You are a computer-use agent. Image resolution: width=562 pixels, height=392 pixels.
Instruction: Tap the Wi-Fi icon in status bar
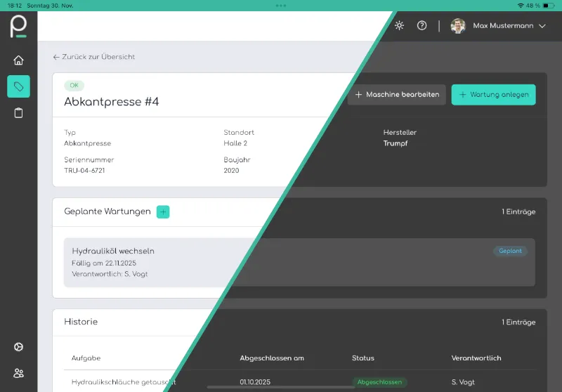pyautogui.click(x=521, y=6)
